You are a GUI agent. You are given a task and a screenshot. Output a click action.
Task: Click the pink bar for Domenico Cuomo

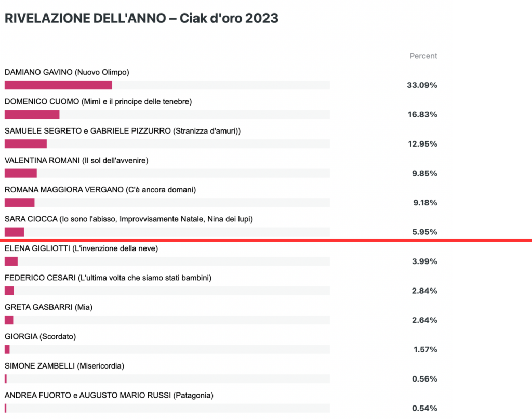point(32,114)
